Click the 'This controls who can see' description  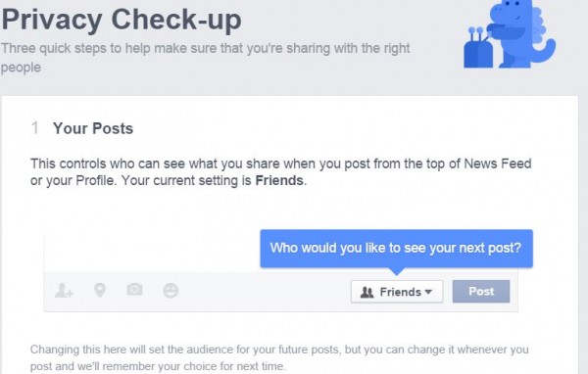(x=281, y=172)
